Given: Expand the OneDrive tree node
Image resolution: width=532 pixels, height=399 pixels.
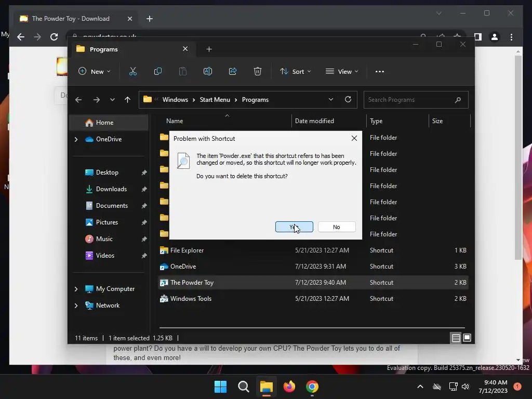Looking at the screenshot, I should [x=76, y=139].
